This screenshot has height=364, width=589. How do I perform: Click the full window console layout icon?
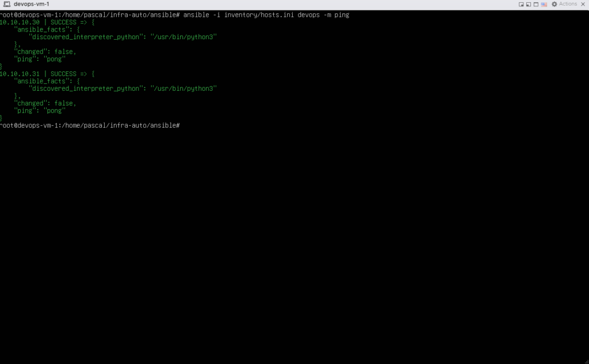coord(536,5)
